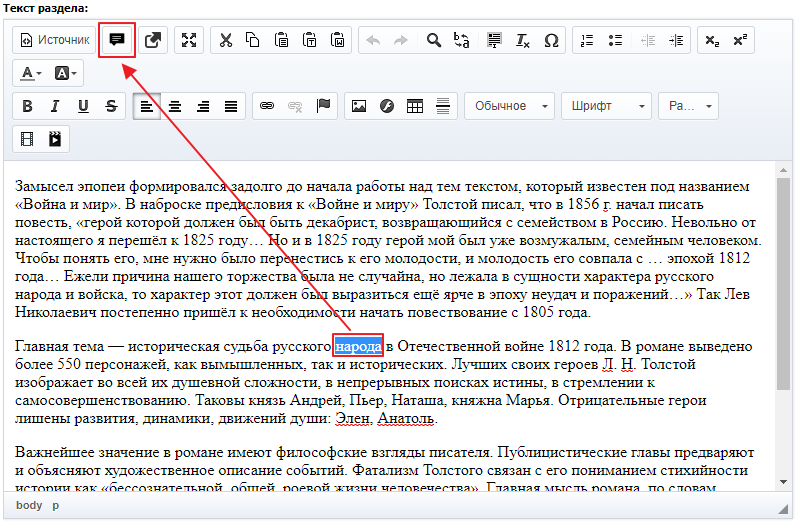Open the "Шрифт" font dropdown
The image size is (795, 522).
tap(605, 106)
